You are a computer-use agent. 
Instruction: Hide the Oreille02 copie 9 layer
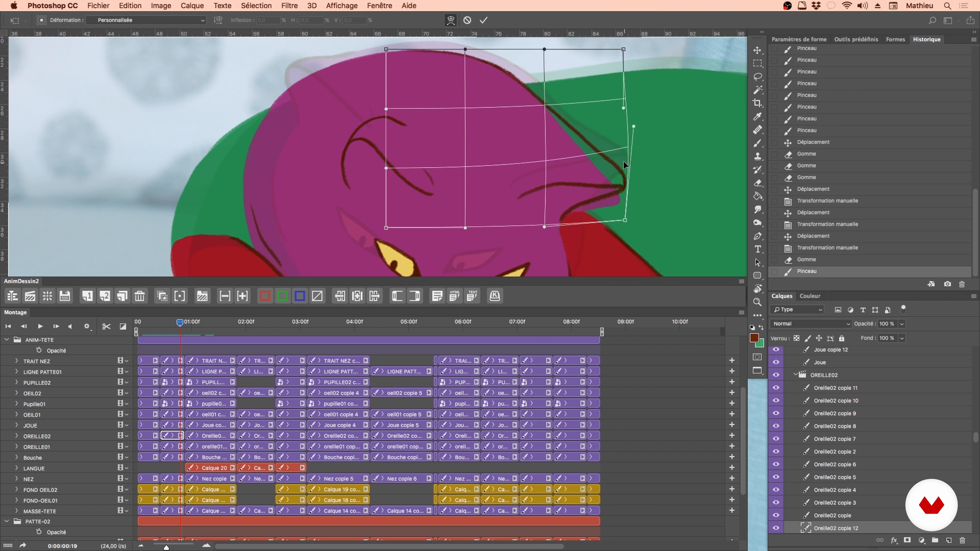click(776, 413)
